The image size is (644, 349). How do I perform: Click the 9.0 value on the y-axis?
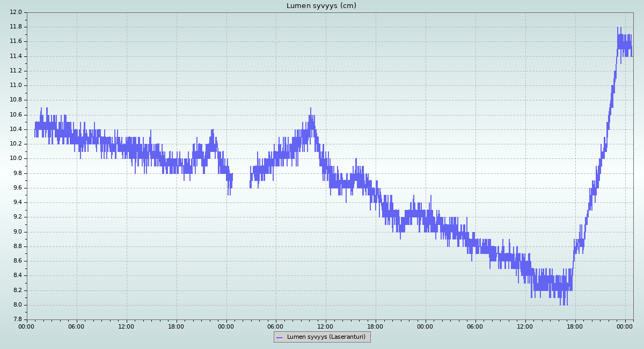(x=16, y=232)
